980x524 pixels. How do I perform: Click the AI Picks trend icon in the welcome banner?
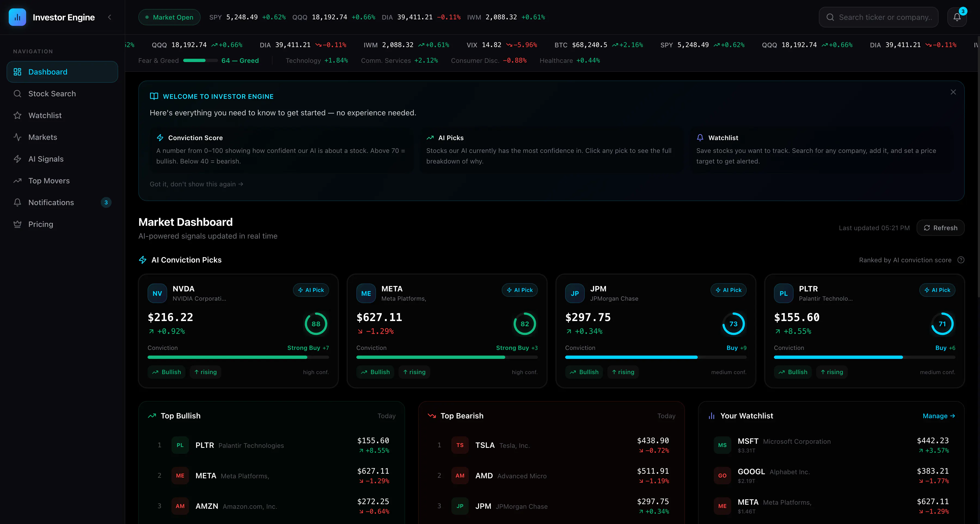coord(430,138)
